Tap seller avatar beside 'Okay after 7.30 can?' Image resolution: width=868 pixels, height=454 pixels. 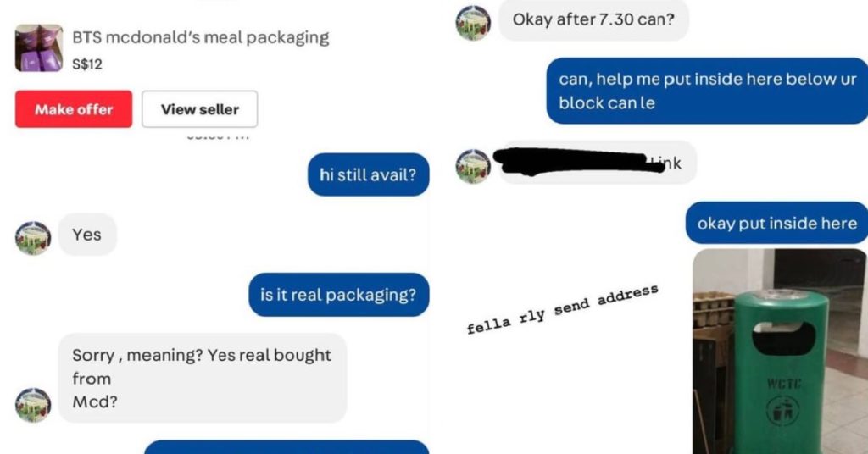pyautogui.click(x=473, y=23)
